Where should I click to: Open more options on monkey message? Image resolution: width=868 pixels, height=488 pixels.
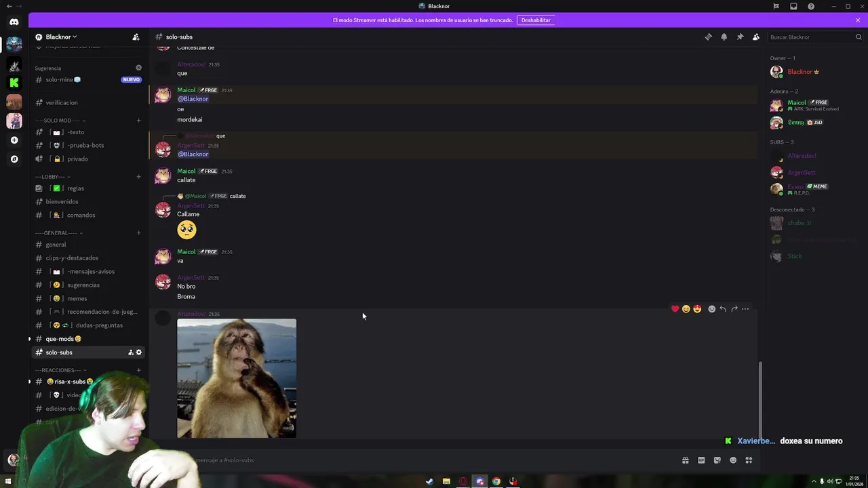click(x=745, y=309)
